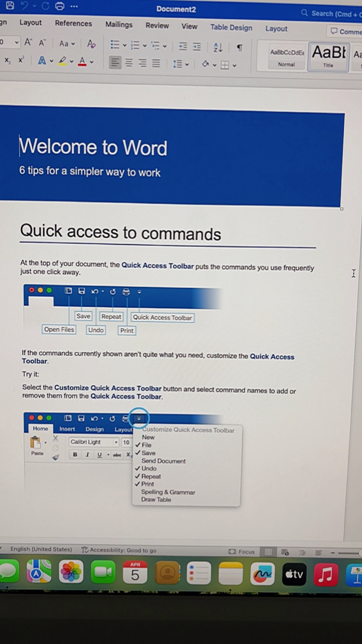
Task: Open the Table Design tab
Action: (231, 27)
